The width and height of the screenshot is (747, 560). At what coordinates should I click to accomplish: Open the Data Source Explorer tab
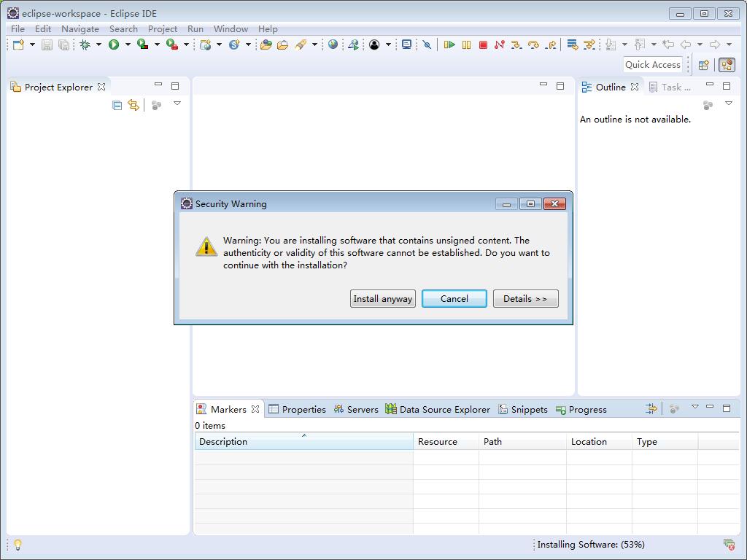pyautogui.click(x=438, y=410)
